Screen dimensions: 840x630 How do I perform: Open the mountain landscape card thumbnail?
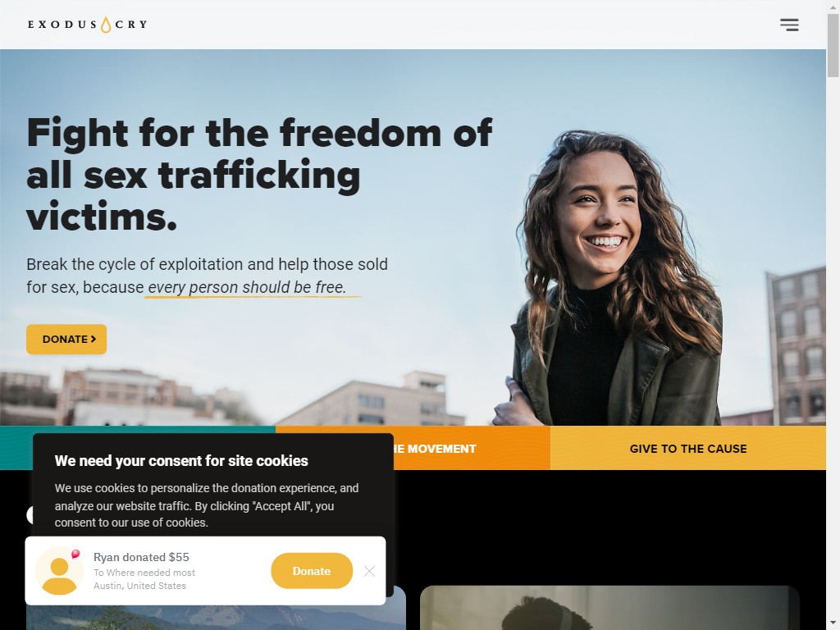(217, 618)
